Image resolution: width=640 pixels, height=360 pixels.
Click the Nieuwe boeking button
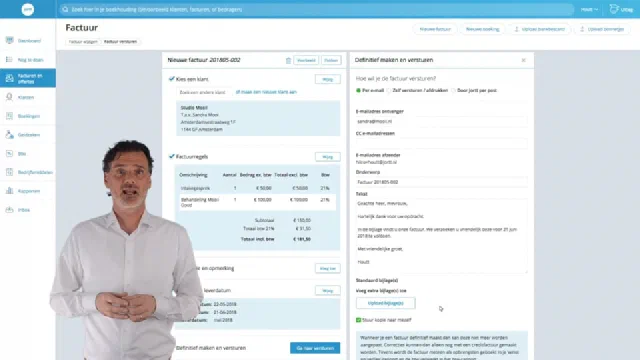pyautogui.click(x=482, y=29)
